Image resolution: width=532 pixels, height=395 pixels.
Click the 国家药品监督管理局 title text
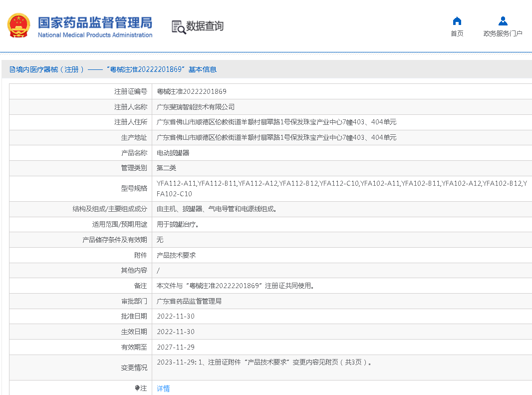coord(95,22)
